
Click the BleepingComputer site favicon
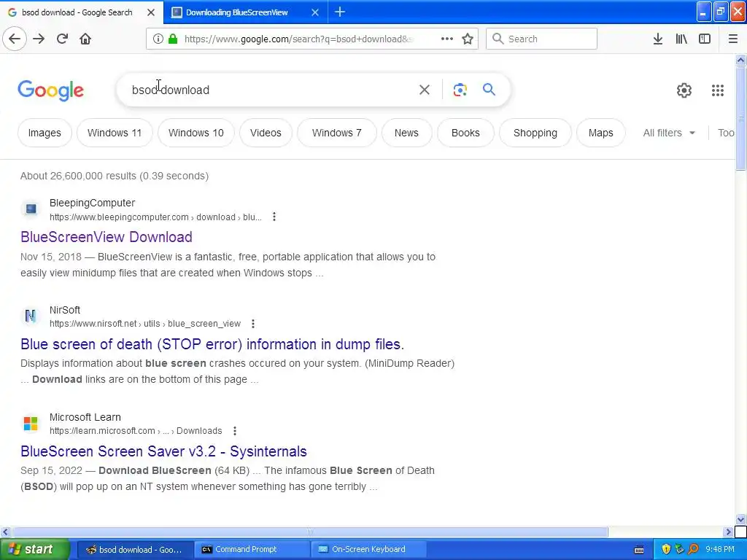pyautogui.click(x=31, y=209)
